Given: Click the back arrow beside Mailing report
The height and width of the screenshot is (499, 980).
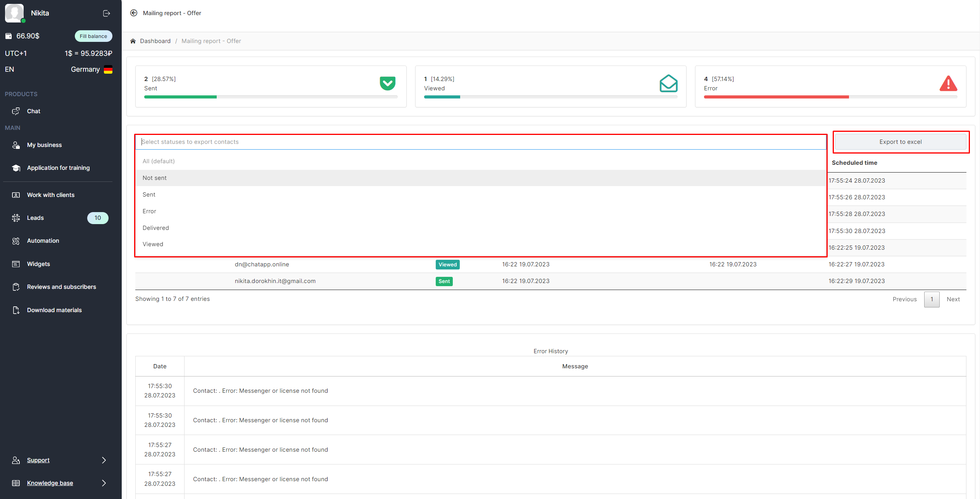Looking at the screenshot, I should pyautogui.click(x=134, y=13).
